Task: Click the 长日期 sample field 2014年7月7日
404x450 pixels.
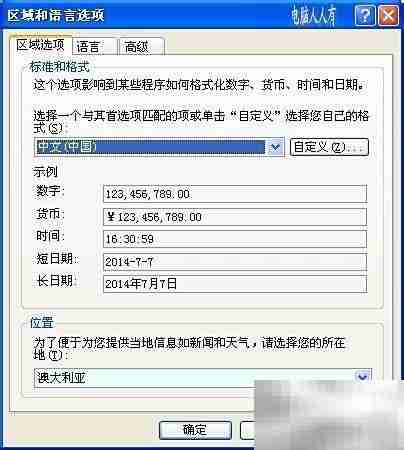Action: point(235,284)
